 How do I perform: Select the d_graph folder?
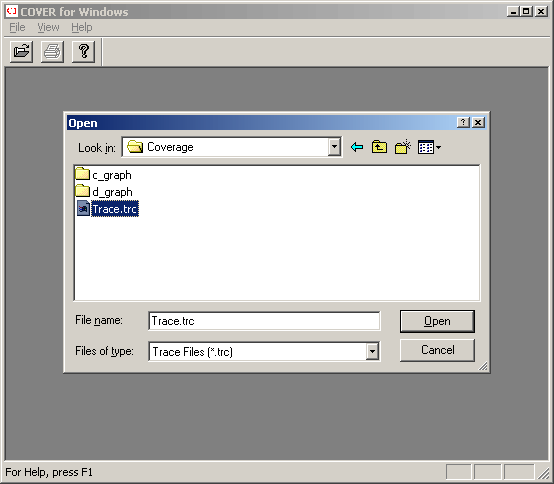(104, 192)
